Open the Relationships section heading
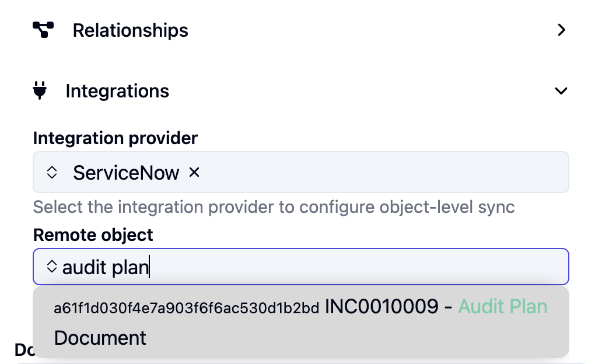Screen dimensions: 602x364 pyautogui.click(x=131, y=30)
